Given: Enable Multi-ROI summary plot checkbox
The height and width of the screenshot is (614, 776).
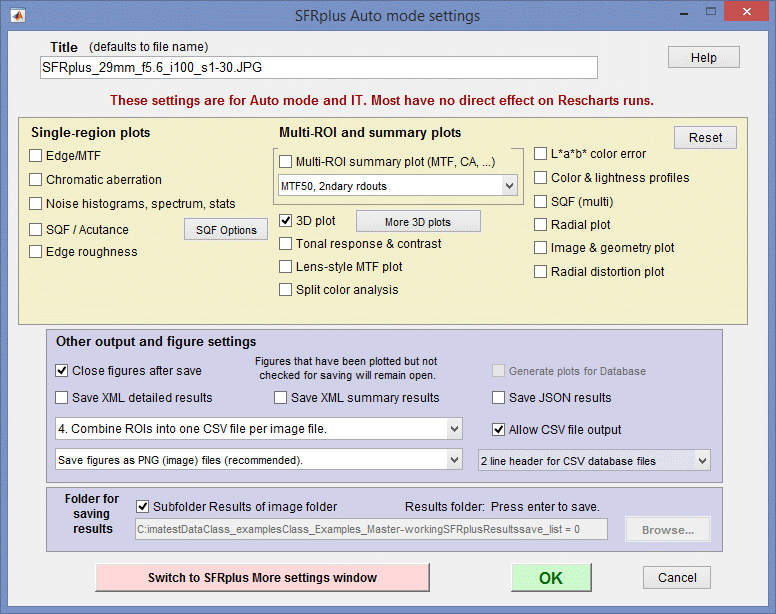Looking at the screenshot, I should (x=286, y=162).
